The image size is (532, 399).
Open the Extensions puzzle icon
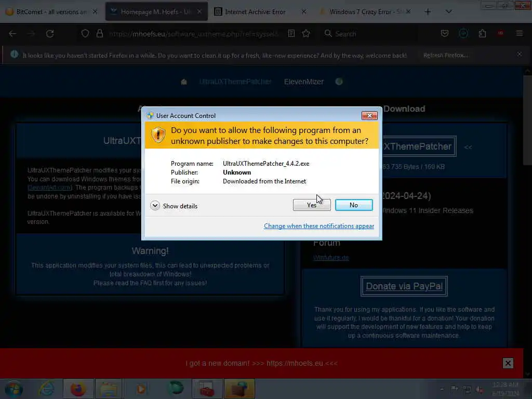click(x=482, y=33)
